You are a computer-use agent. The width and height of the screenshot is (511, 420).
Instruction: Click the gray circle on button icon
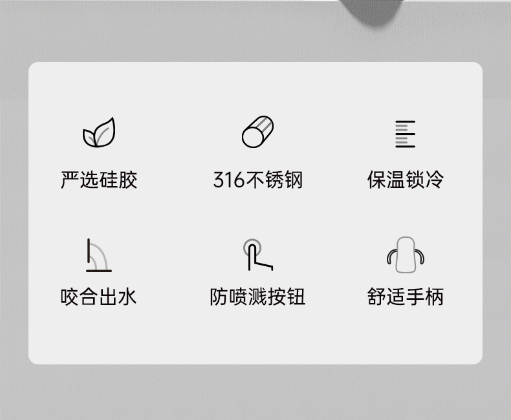(252, 248)
